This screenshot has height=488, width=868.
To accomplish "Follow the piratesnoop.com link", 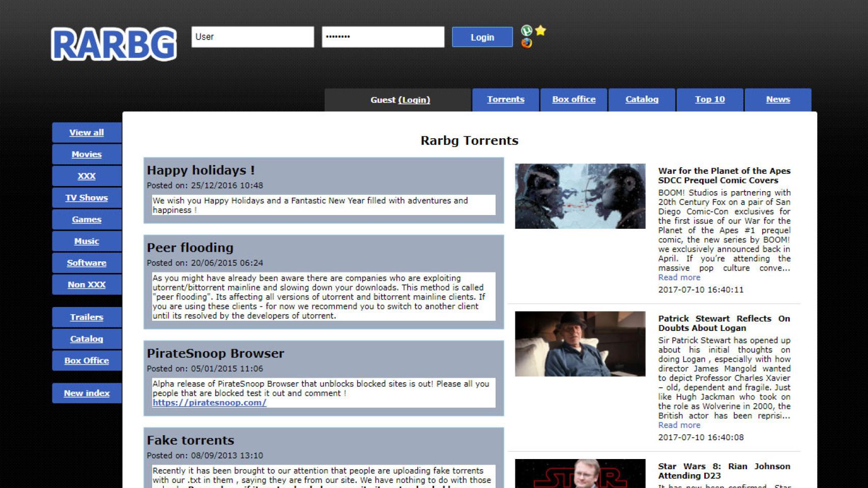I will tap(209, 403).
